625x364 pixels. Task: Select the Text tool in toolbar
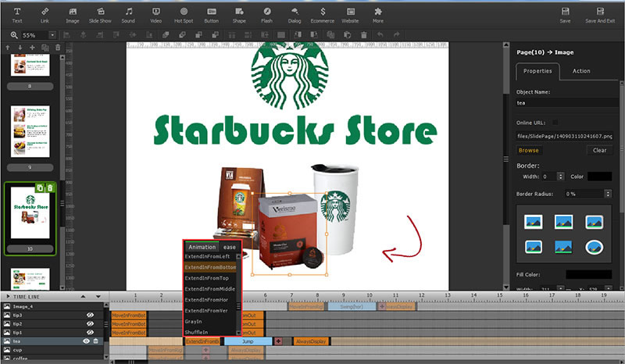17,15
